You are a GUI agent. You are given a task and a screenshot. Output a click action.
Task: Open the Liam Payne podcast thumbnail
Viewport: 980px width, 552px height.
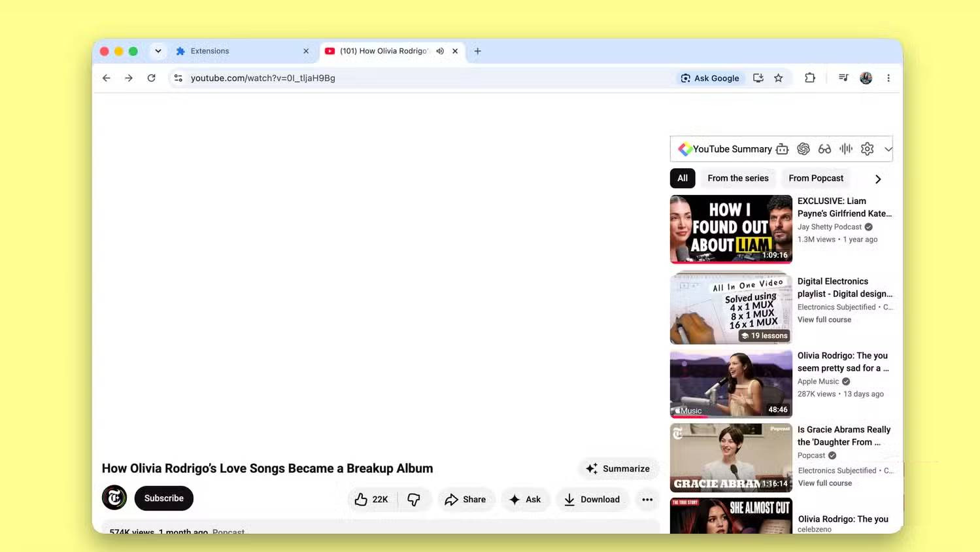(731, 229)
